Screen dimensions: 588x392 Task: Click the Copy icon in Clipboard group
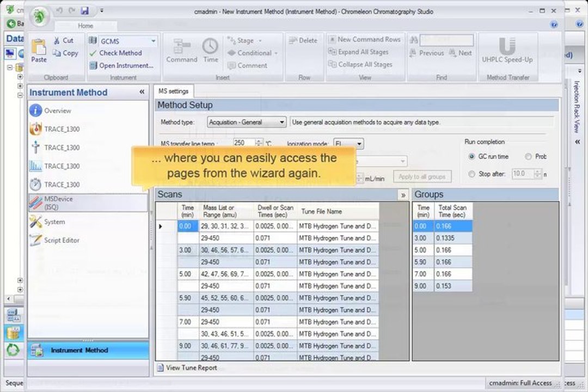[57, 53]
